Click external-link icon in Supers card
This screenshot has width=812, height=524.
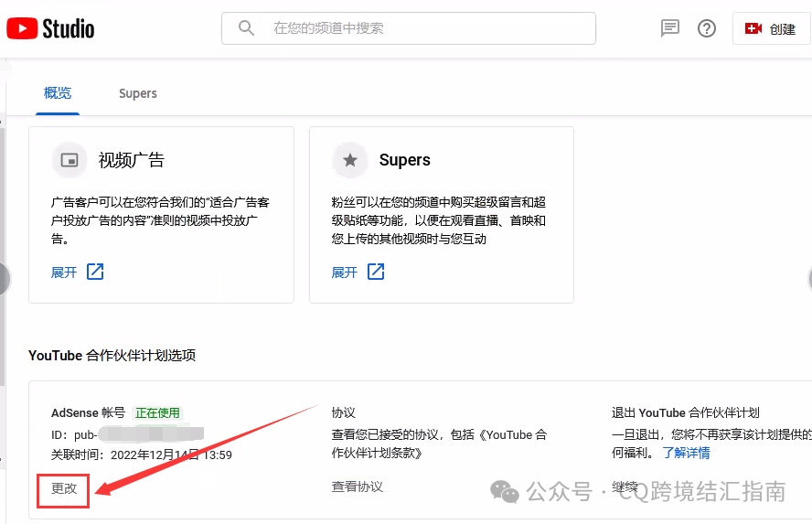coord(376,272)
